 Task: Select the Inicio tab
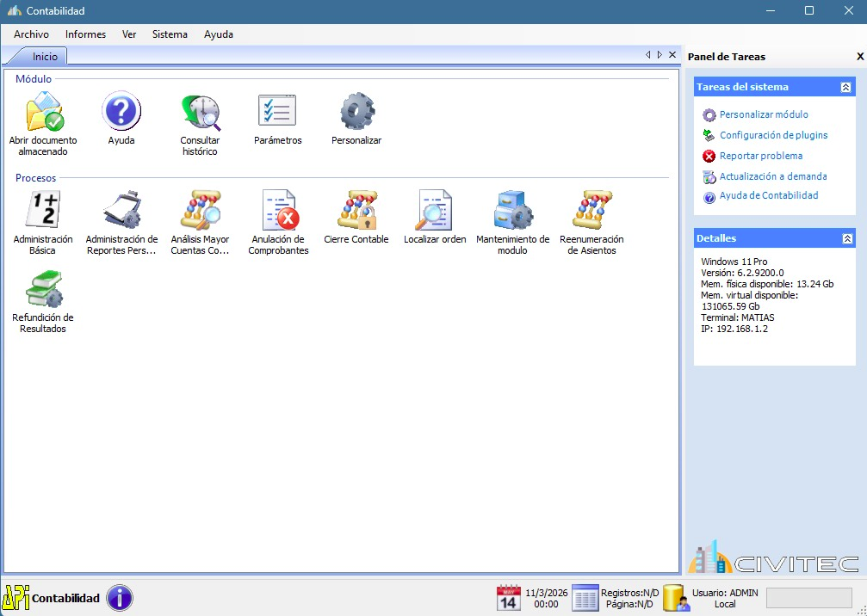[x=44, y=56]
